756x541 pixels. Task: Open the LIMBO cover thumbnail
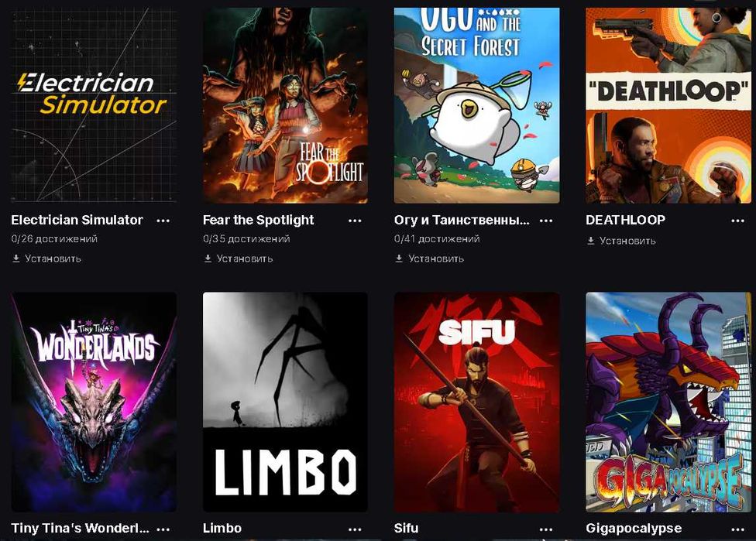(285, 402)
